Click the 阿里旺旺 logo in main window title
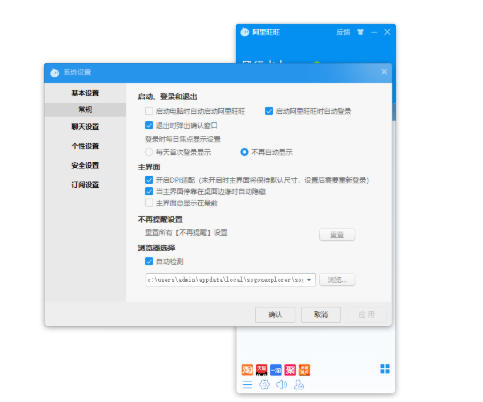 (x=245, y=32)
